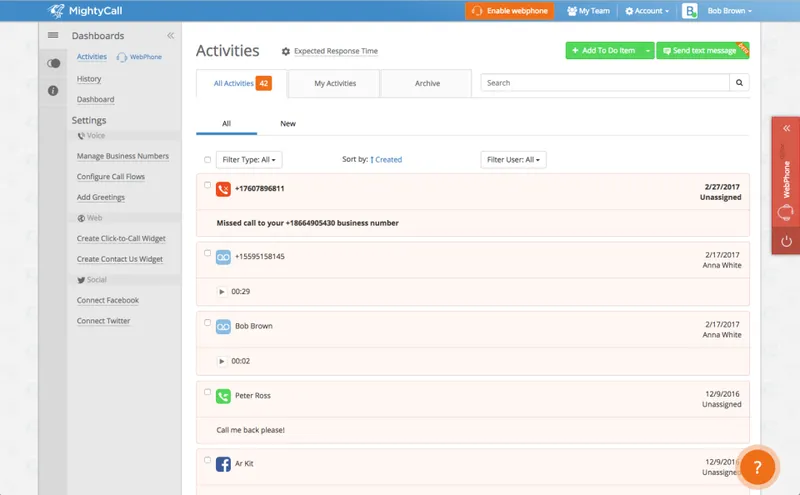This screenshot has width=800, height=495.
Task: Open the orange help question mark bubble
Action: coord(758,467)
